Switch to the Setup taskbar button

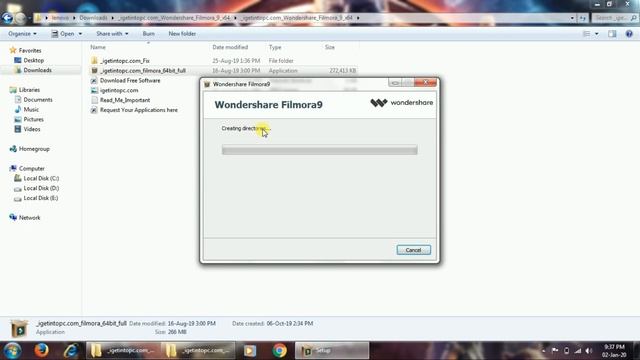coord(332,351)
